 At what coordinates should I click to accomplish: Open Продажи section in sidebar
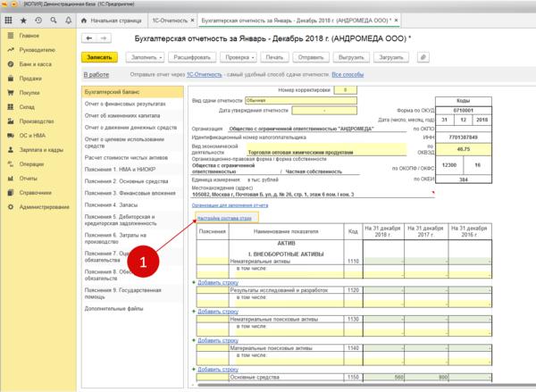[x=30, y=79]
